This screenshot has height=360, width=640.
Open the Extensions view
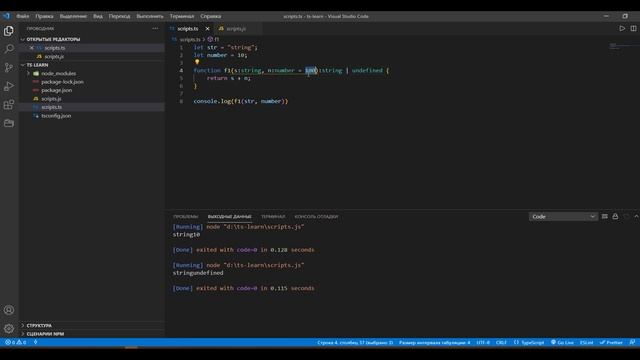coord(9,104)
